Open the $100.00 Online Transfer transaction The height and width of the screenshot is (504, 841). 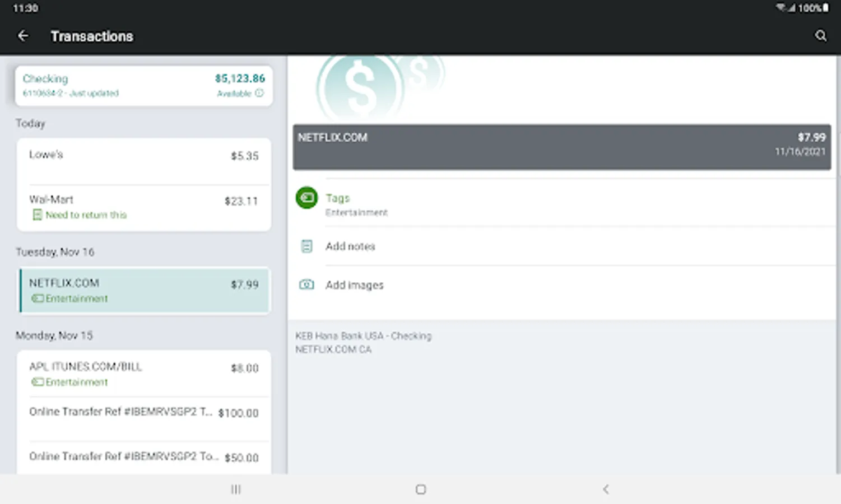144,419
